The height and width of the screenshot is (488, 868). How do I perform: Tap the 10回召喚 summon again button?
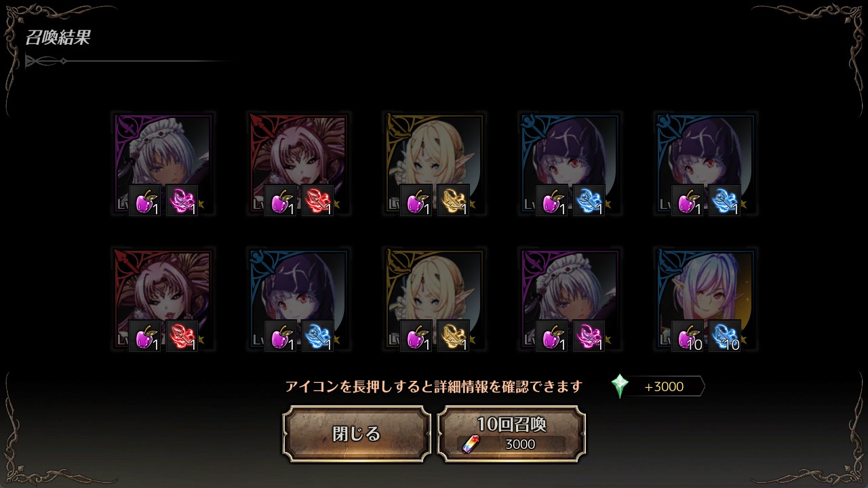[511, 434]
